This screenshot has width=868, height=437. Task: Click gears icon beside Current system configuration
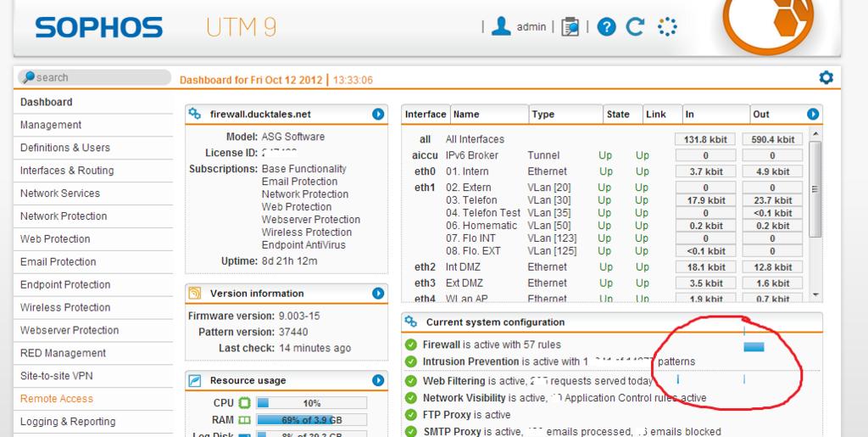(x=411, y=322)
